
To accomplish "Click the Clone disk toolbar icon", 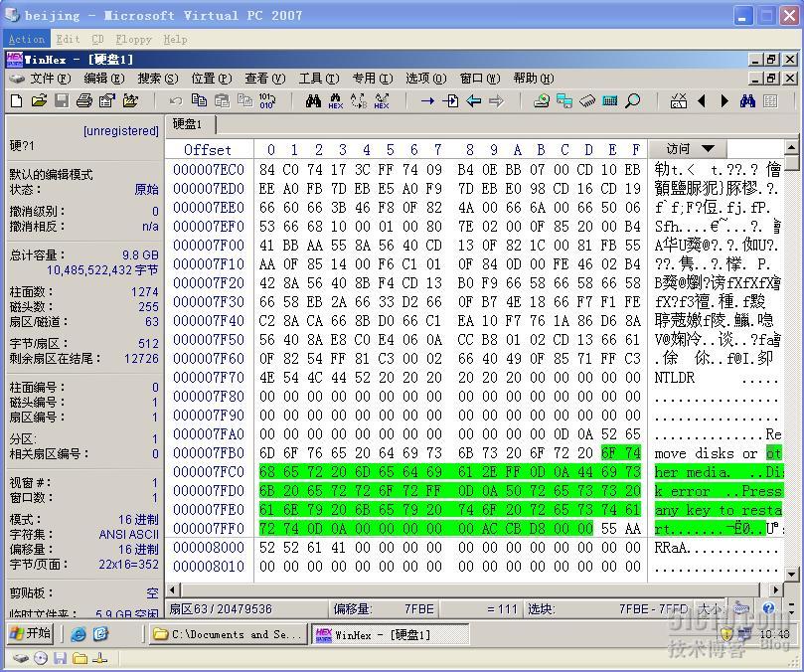I will click(564, 101).
